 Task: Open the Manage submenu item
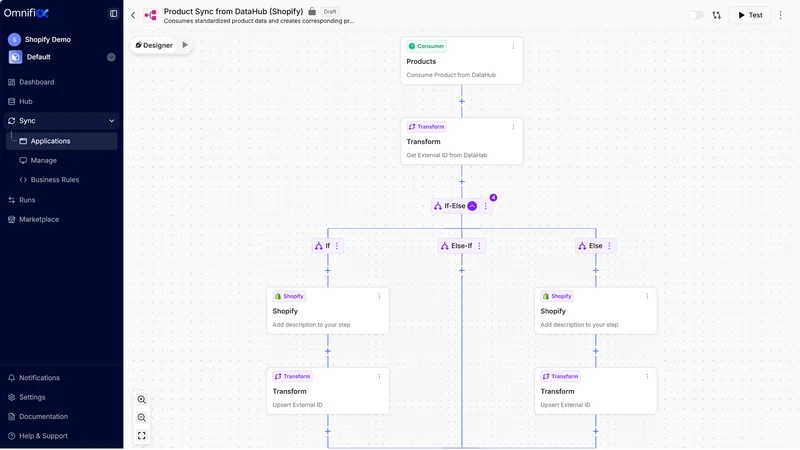coord(43,160)
